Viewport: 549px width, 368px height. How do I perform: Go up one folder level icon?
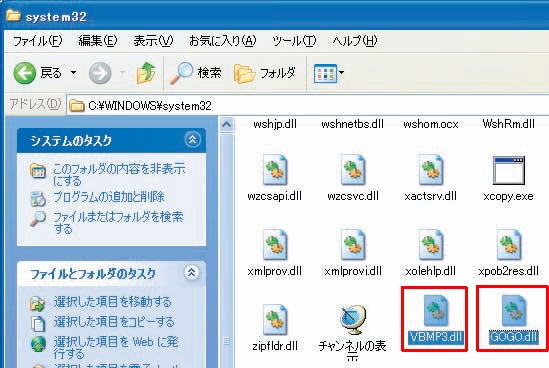coord(146,73)
